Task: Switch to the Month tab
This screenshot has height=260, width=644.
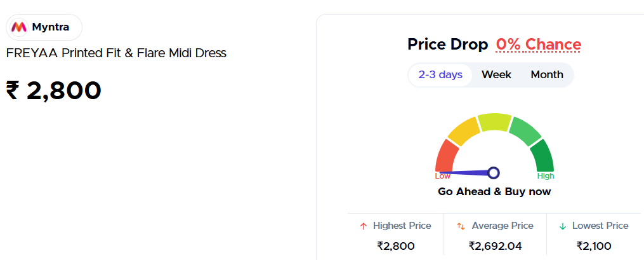Action: 547,75
